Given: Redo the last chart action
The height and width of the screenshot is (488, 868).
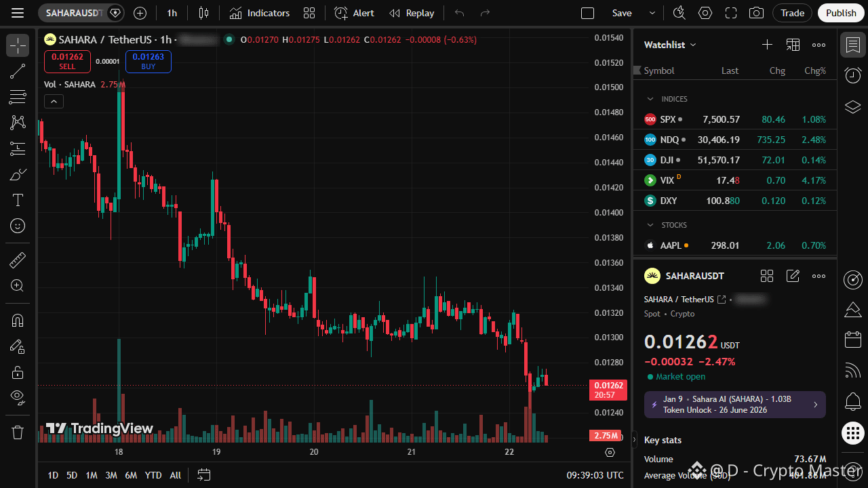Looking at the screenshot, I should pyautogui.click(x=485, y=13).
